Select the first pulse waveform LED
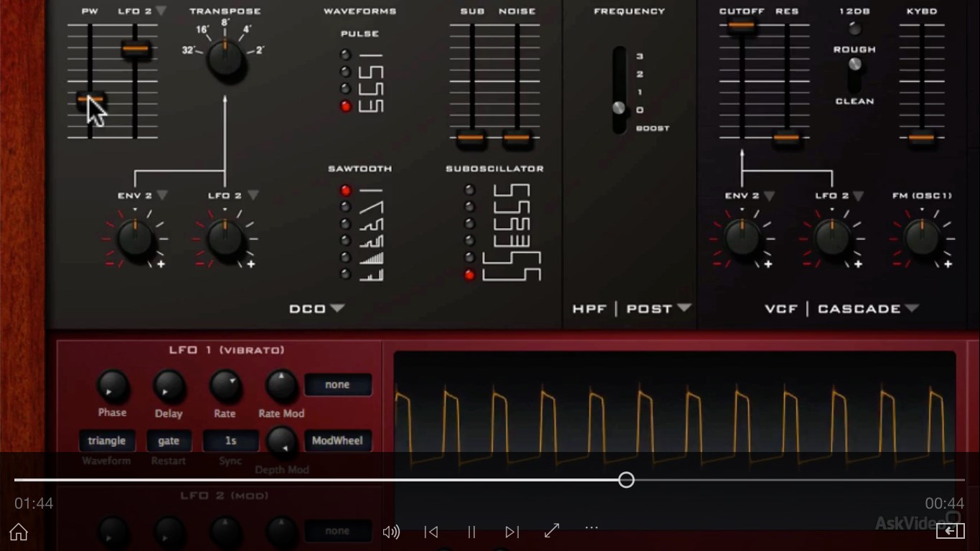 point(346,55)
